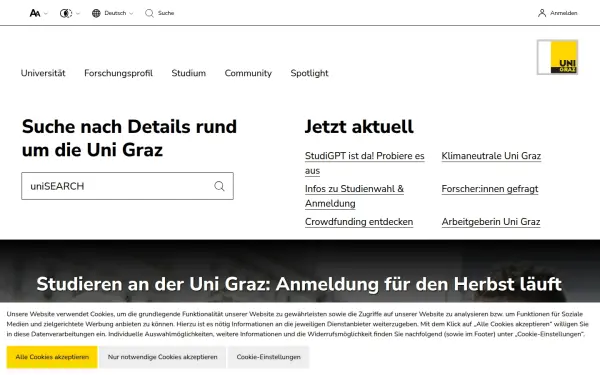This screenshot has width=600, height=375.
Task: Open the Universität menu
Action: (x=43, y=73)
